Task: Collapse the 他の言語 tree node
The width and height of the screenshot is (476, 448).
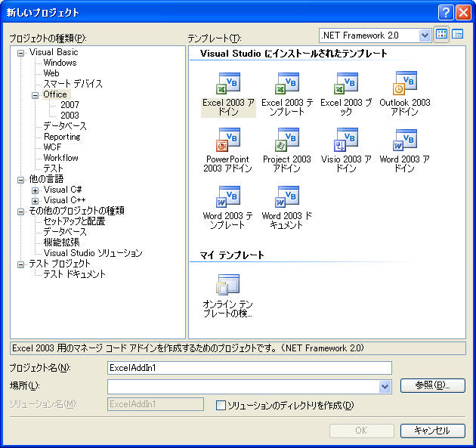Action: pos(20,180)
